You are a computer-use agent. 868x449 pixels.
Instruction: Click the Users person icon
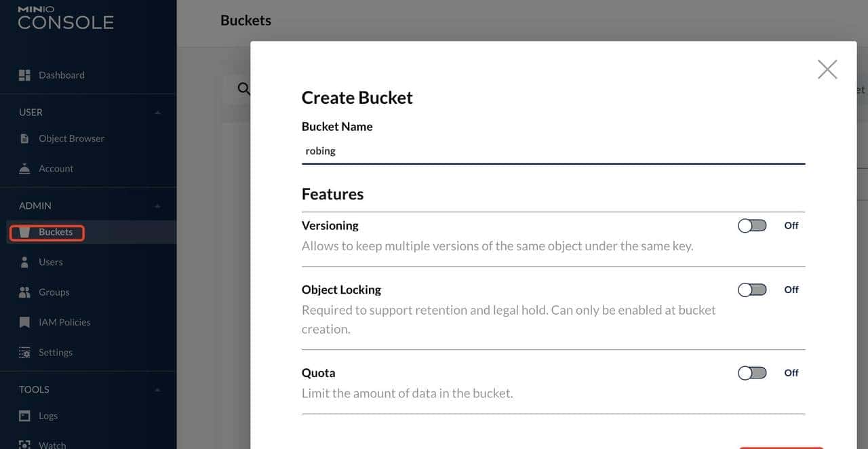pos(24,262)
